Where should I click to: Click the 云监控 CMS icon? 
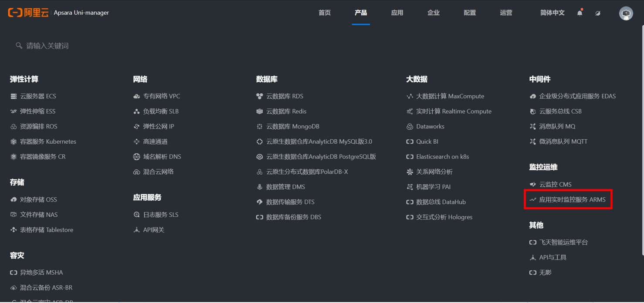click(x=532, y=185)
